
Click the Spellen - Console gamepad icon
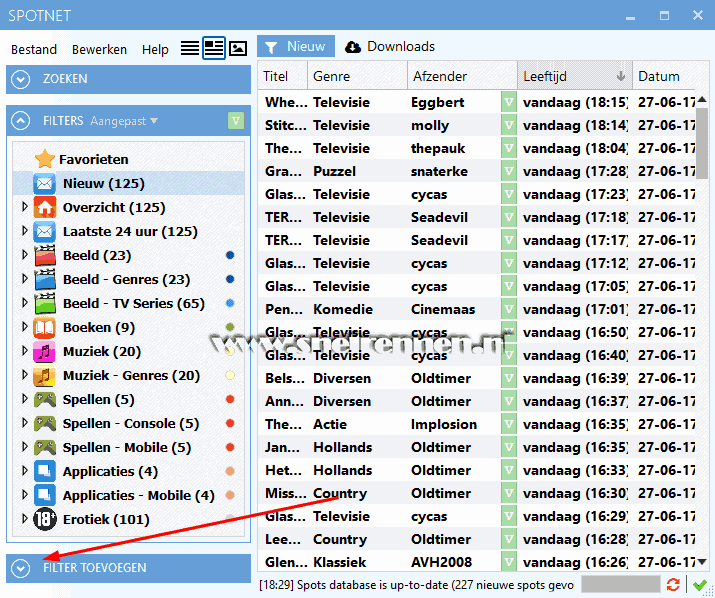(x=45, y=424)
